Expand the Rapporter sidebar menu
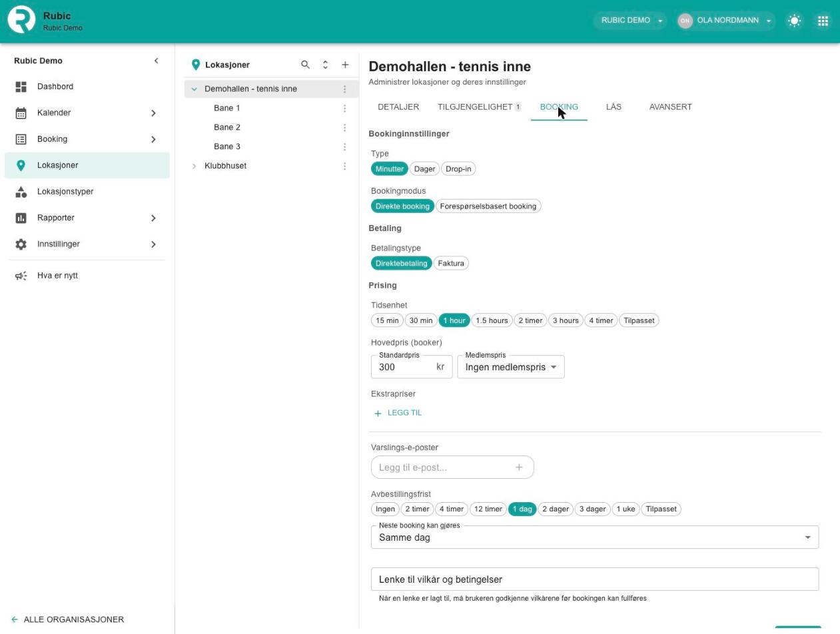The height and width of the screenshot is (634, 840). coord(87,218)
